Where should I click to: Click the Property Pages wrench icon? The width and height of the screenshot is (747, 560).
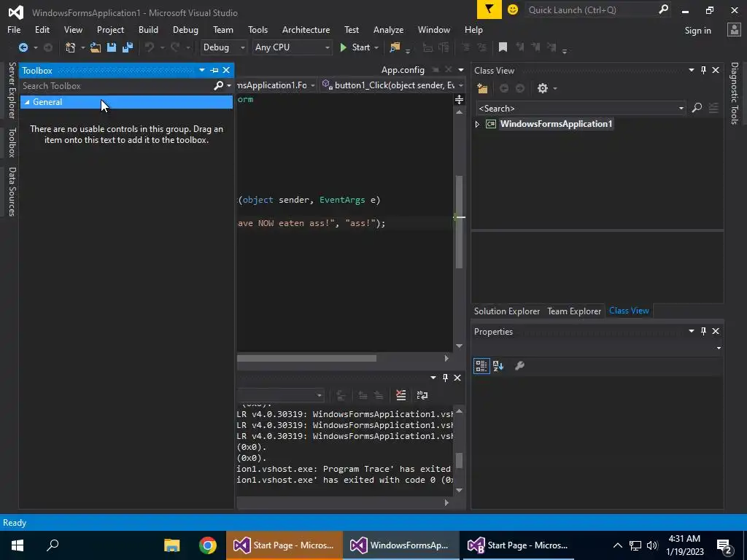click(x=519, y=366)
